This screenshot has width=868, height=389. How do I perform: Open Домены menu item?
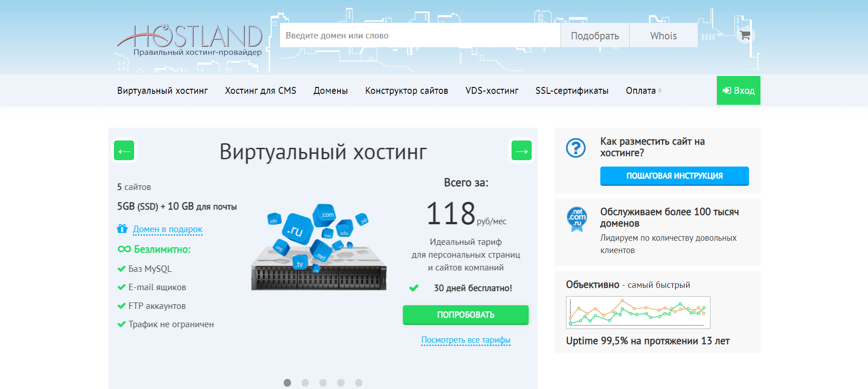(x=330, y=91)
